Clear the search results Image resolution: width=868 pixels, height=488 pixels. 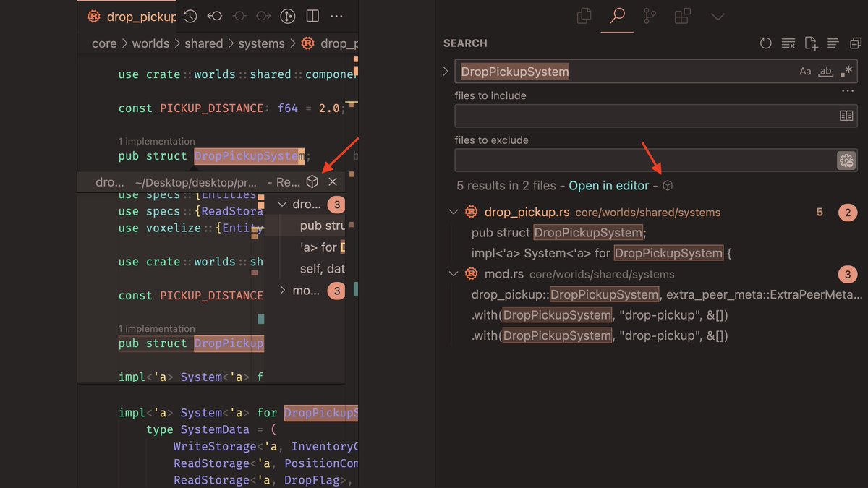[x=788, y=43]
